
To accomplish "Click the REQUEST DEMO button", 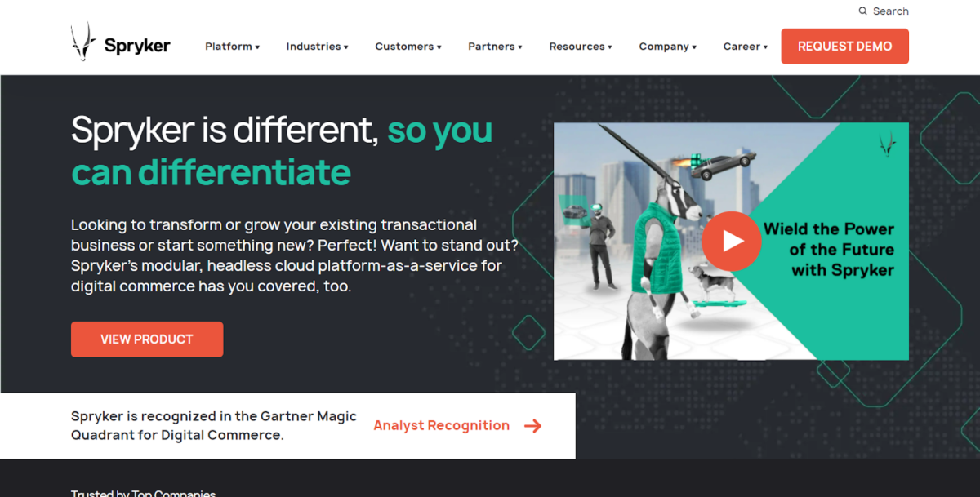I will pyautogui.click(x=844, y=47).
